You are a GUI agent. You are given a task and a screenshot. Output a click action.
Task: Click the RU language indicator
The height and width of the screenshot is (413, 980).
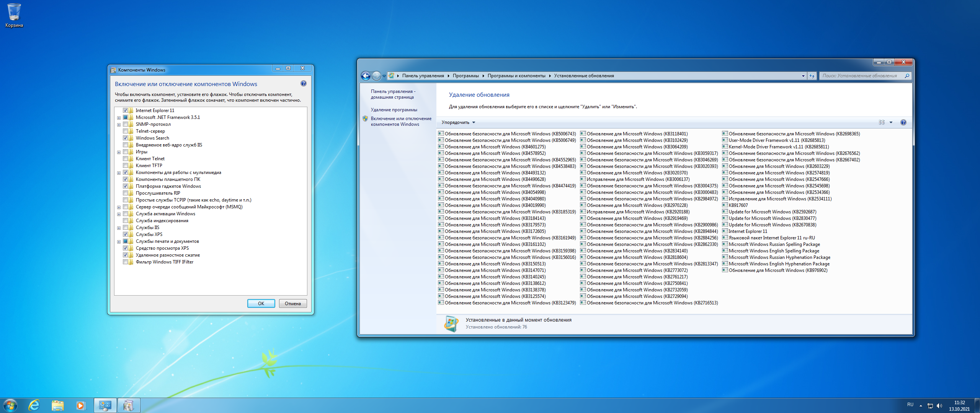(910, 405)
